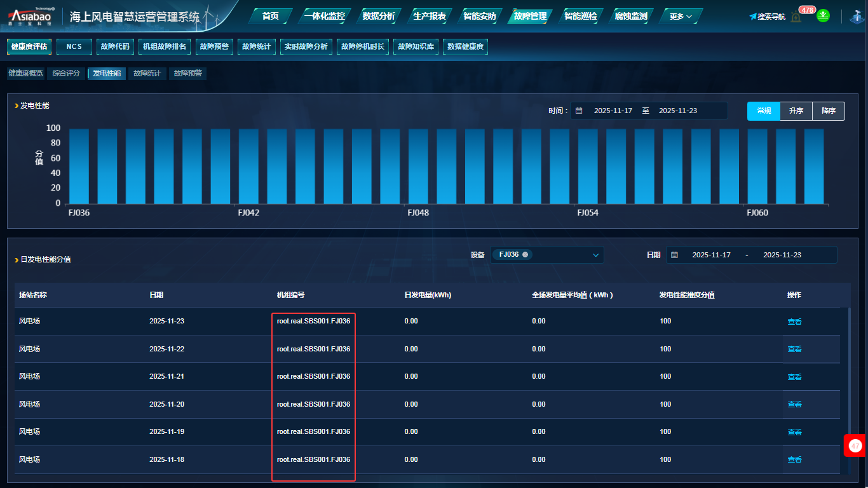Open the 故障管理 top navigation menu
This screenshot has height=488, width=868.
tap(530, 17)
